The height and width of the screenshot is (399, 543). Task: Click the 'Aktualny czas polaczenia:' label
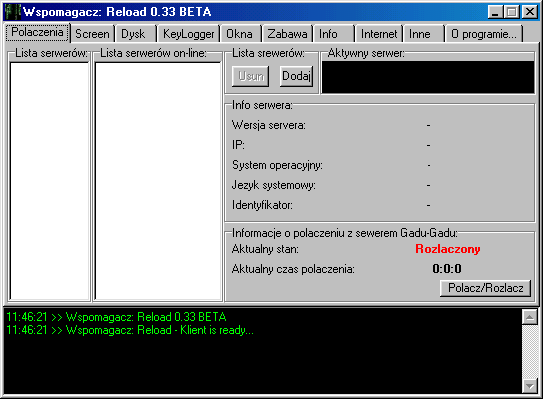(293, 269)
